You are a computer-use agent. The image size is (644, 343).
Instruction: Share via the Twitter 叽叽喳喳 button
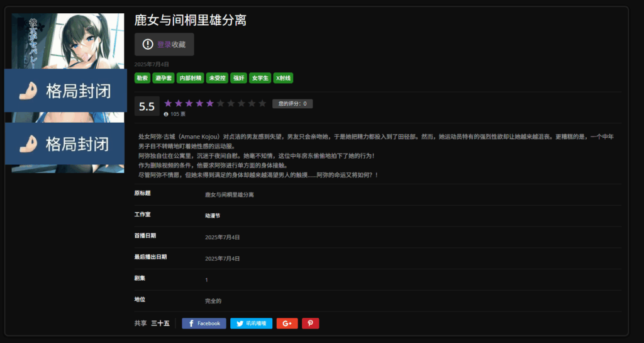pos(252,323)
